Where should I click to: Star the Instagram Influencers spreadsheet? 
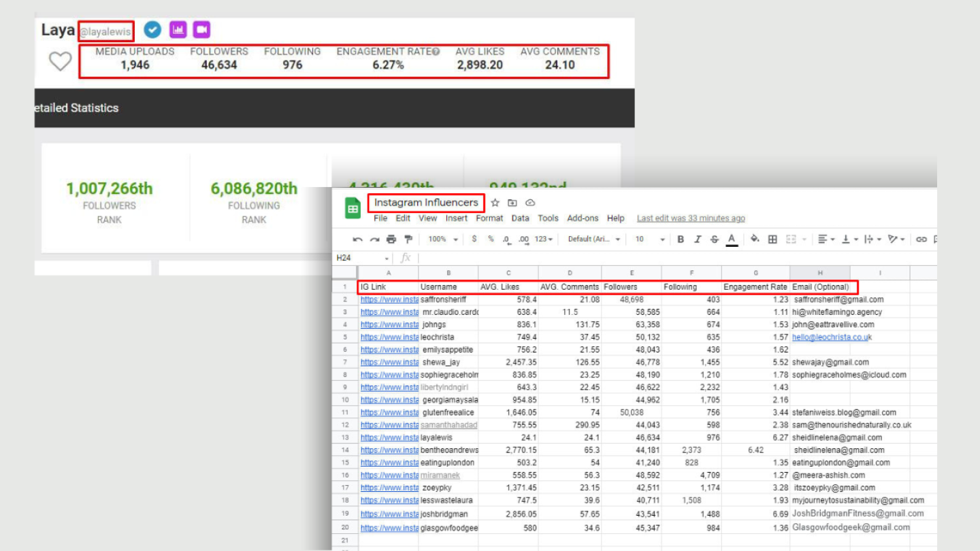(x=495, y=203)
